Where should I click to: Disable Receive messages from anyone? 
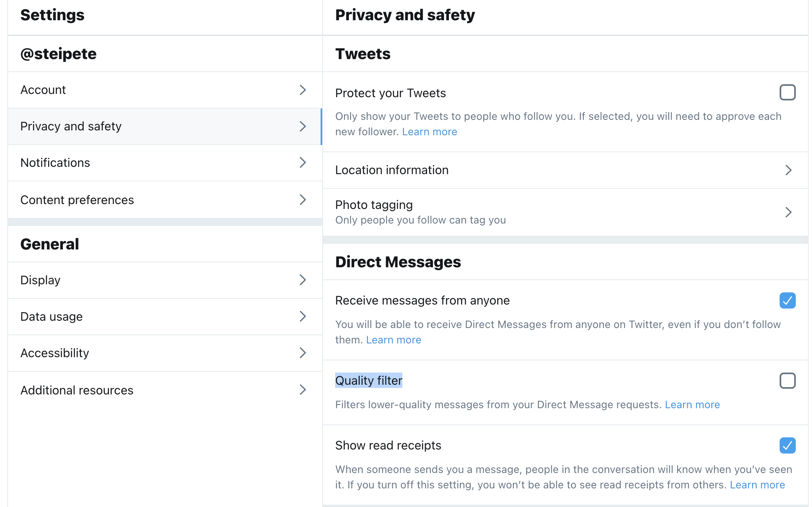(787, 300)
